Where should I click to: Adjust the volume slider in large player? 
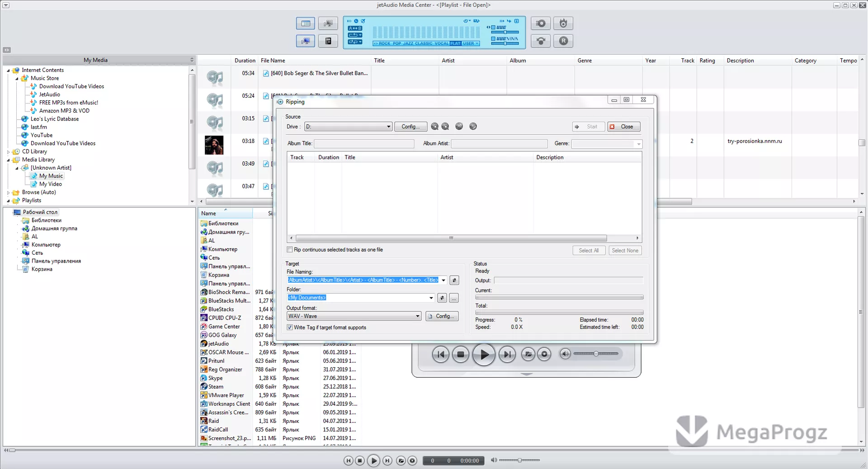[596, 354]
